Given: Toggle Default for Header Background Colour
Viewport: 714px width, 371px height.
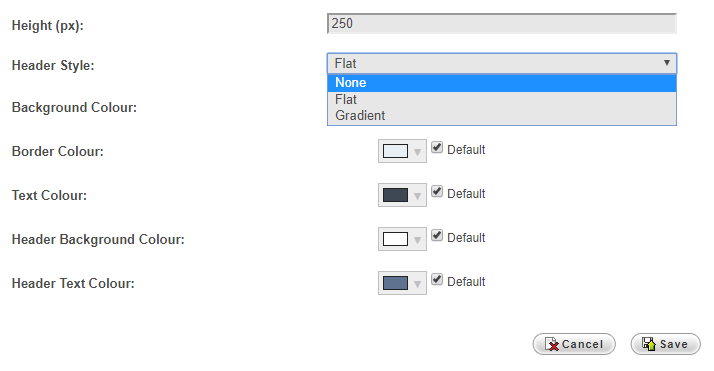Looking at the screenshot, I should [437, 235].
